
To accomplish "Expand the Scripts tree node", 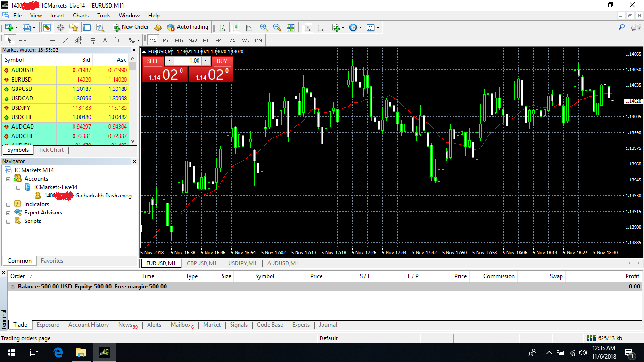I will pos(8,221).
